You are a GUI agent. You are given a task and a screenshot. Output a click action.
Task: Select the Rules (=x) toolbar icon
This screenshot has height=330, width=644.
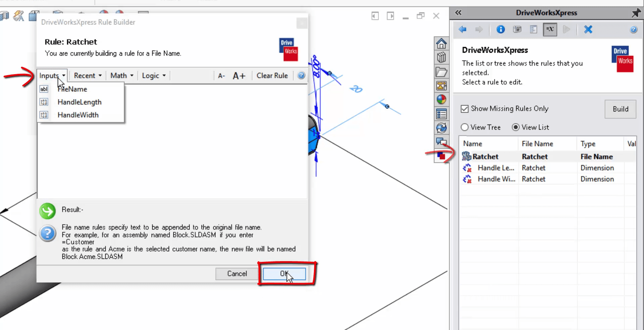(550, 30)
